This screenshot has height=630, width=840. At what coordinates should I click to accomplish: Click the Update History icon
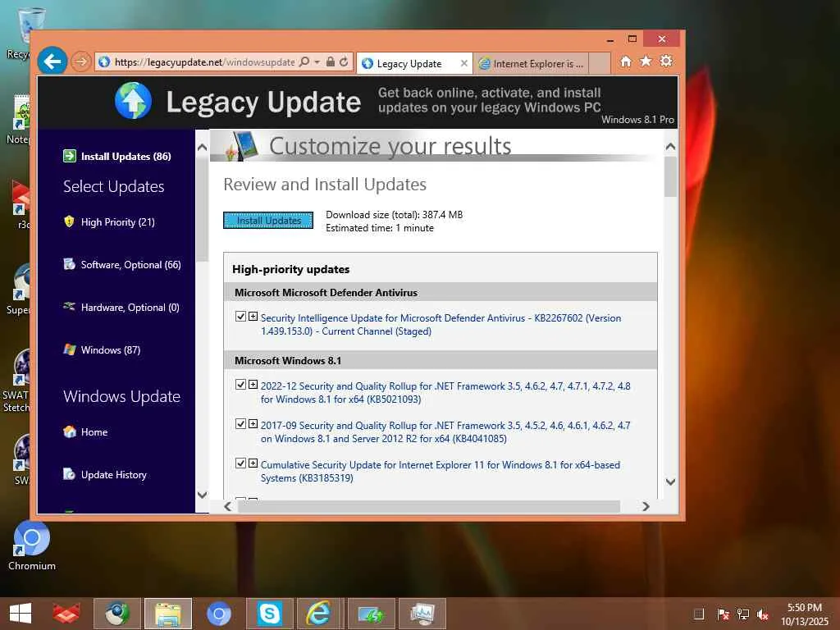pyautogui.click(x=69, y=473)
